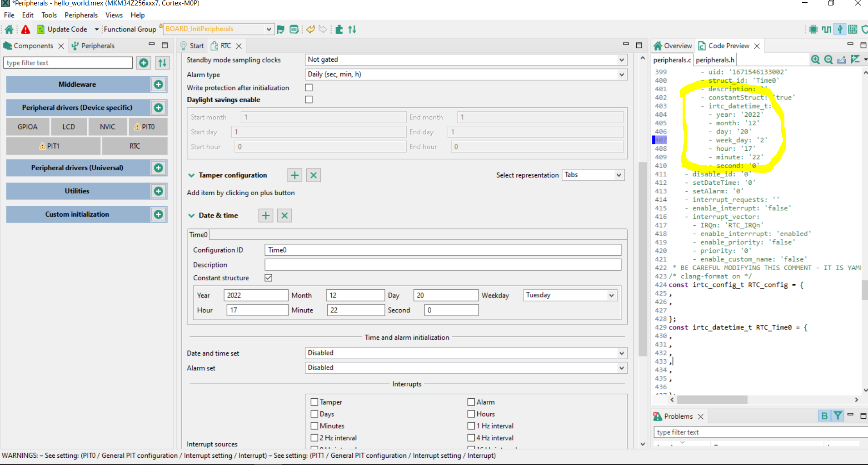Collapse the Date & time section
Screen dimensions: 868x465
tap(191, 215)
